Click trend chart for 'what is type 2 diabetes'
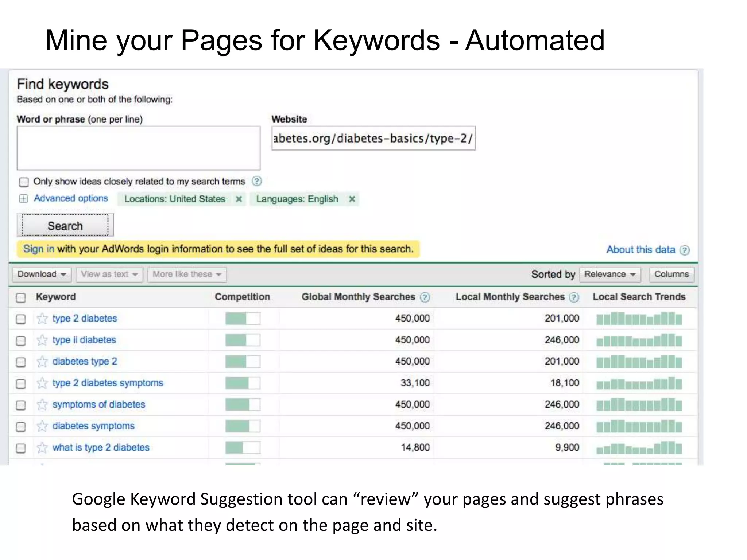This screenshot has width=747, height=560. pyautogui.click(x=639, y=448)
